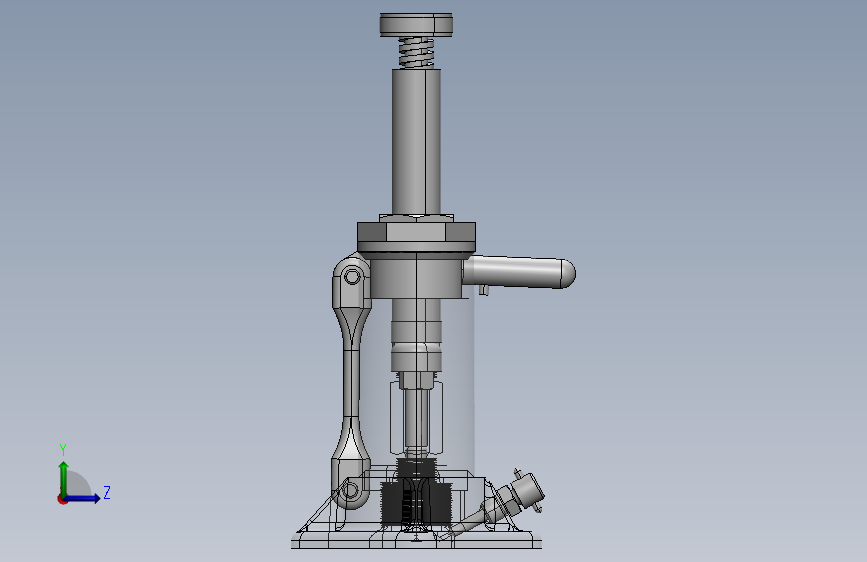This screenshot has width=867, height=562.
Task: Select the wireframe base plate of the jack
Action: (416, 539)
